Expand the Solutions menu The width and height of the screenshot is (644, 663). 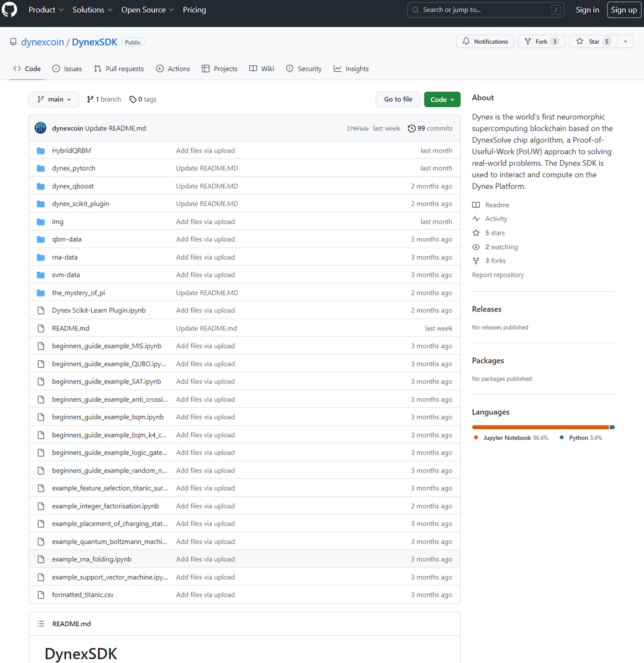tap(92, 10)
